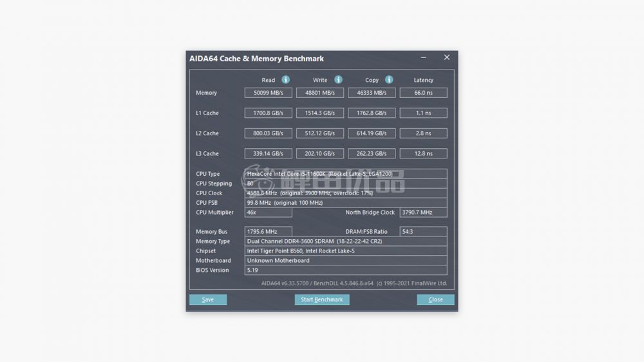Click the CPU Multiplier field 46x
This screenshot has width=644, height=362.
pyautogui.click(x=268, y=213)
